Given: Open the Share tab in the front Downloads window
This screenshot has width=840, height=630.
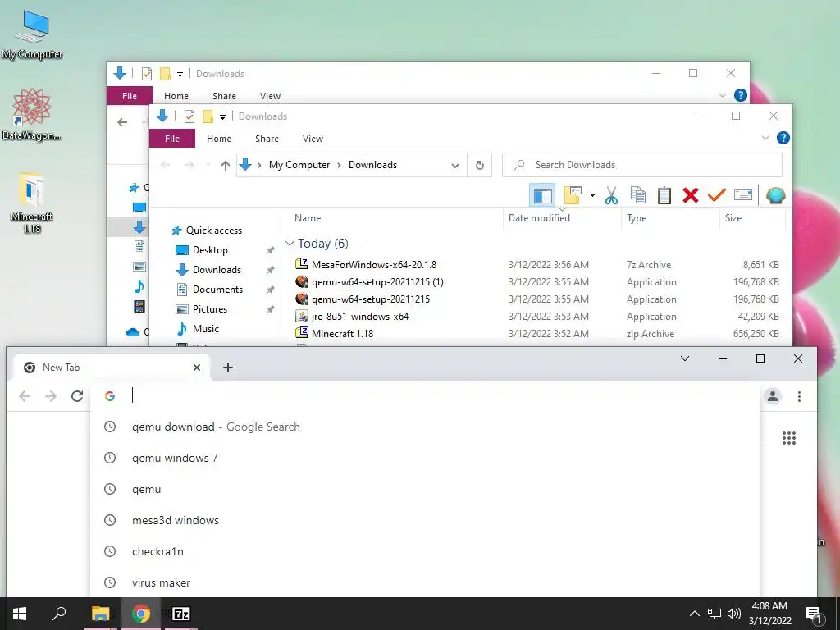Looking at the screenshot, I should click(267, 138).
